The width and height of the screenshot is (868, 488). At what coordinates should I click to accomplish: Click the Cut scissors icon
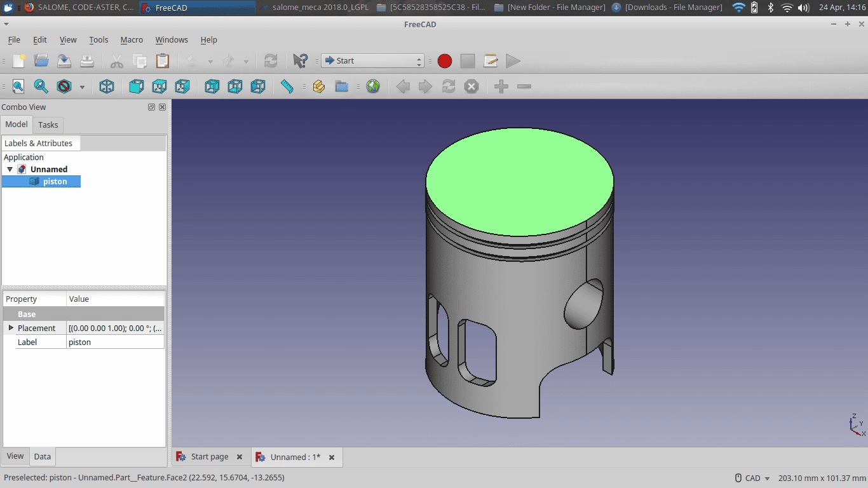click(x=117, y=61)
